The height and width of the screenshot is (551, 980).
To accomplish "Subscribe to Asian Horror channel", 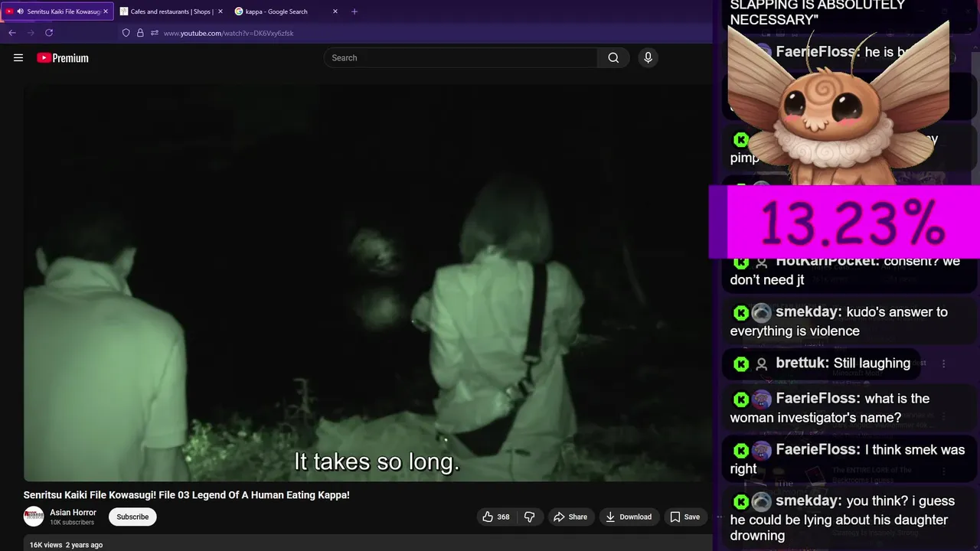I will point(132,517).
